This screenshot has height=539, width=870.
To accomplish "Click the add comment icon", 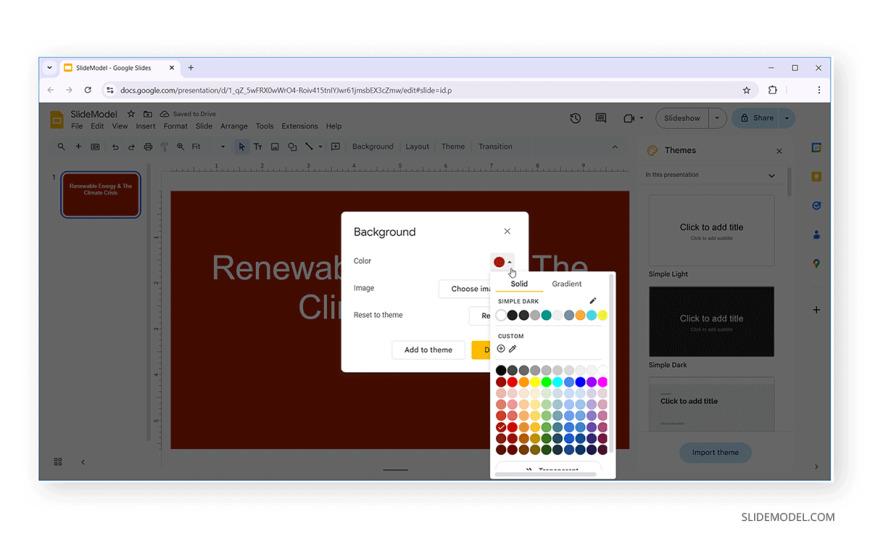I will [335, 147].
